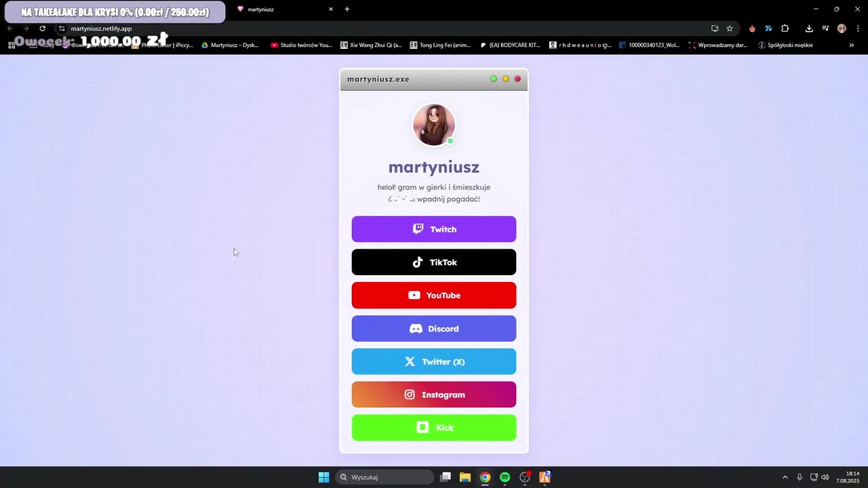The image size is (868, 488).
Task: Open the '100000340123_Wol...' bookmark
Action: click(649, 45)
